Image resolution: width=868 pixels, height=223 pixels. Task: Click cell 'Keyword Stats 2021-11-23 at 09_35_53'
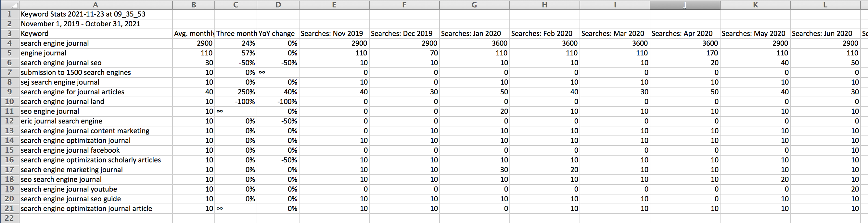point(96,14)
